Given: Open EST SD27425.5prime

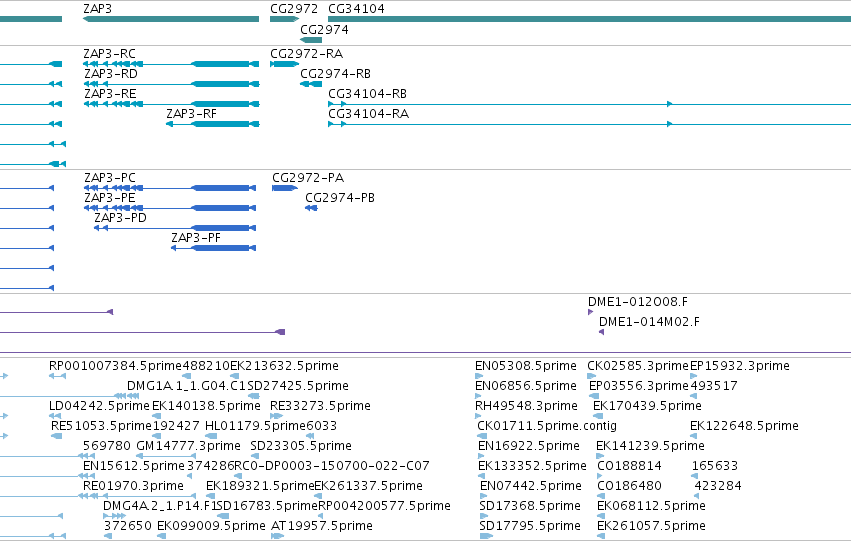Looking at the screenshot, I should click(298, 386).
